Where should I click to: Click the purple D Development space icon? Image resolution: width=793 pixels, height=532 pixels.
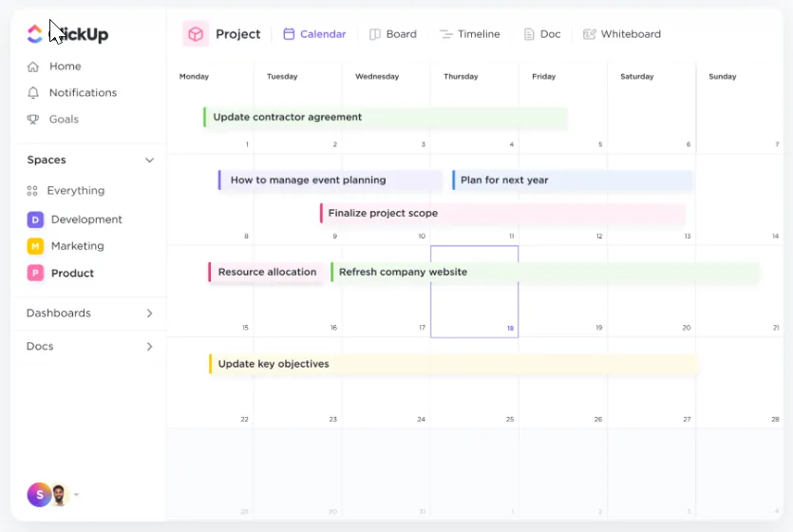[35, 219]
